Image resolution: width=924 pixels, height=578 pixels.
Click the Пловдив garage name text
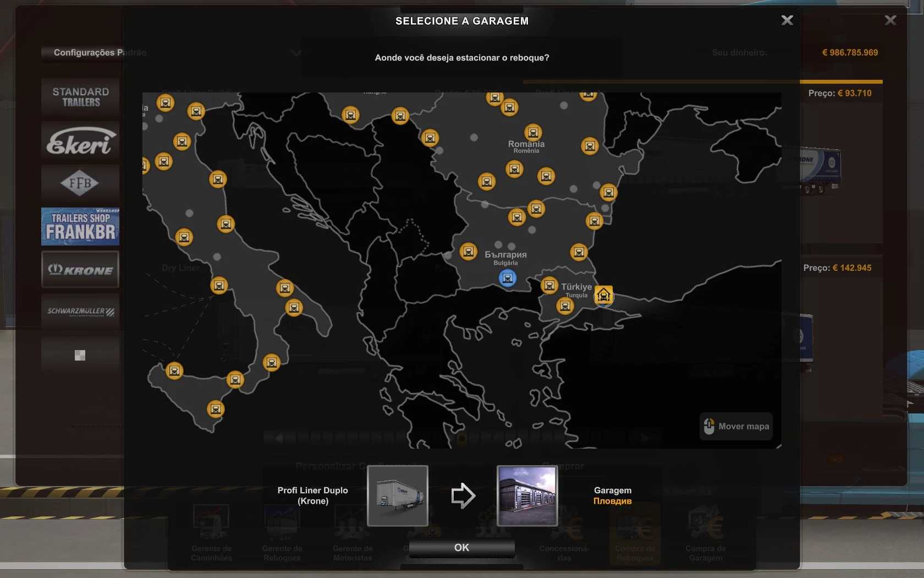coord(612,501)
